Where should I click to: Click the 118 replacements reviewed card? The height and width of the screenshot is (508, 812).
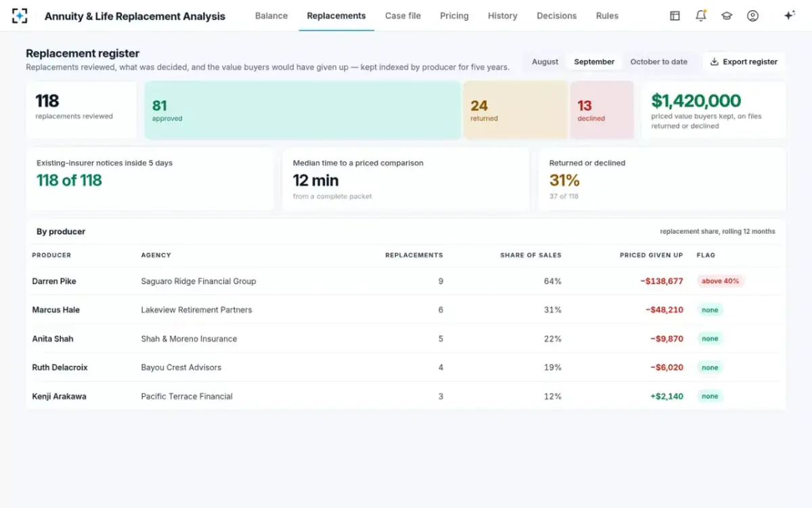tap(81, 110)
